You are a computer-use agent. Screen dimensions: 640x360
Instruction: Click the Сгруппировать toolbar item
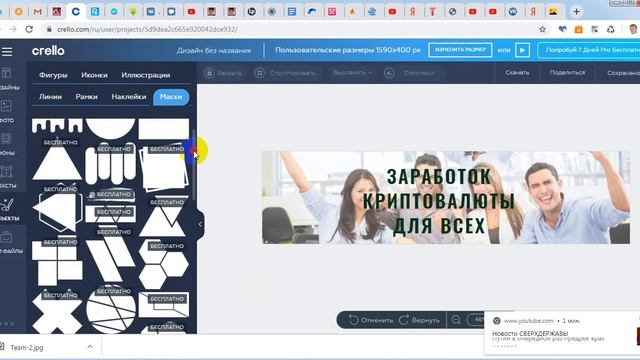click(285, 73)
